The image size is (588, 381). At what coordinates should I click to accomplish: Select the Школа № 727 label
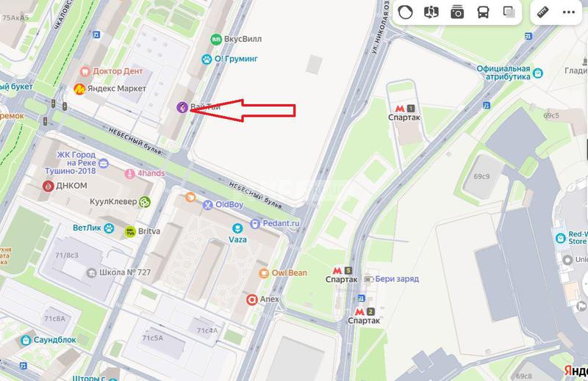[x=125, y=272]
